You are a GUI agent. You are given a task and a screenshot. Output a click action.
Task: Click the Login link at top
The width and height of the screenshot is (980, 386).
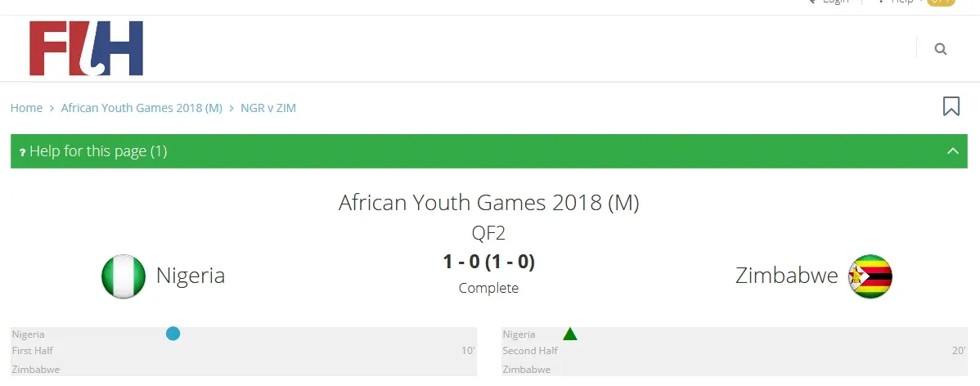click(x=834, y=2)
